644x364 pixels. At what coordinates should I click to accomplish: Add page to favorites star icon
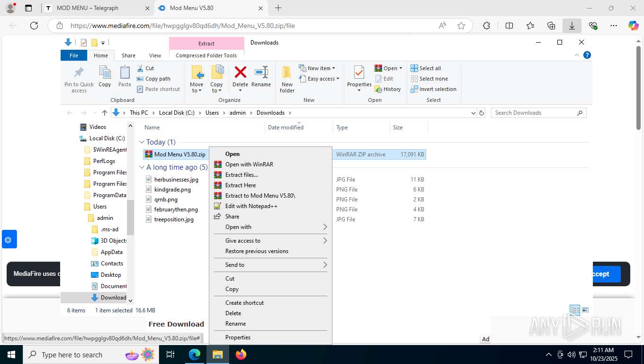pyautogui.click(x=461, y=26)
